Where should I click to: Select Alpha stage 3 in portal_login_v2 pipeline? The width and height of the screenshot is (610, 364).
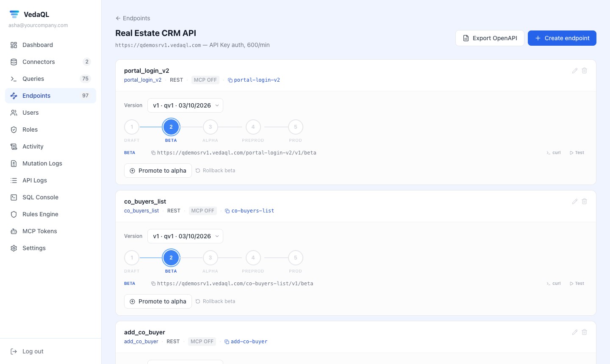click(211, 127)
